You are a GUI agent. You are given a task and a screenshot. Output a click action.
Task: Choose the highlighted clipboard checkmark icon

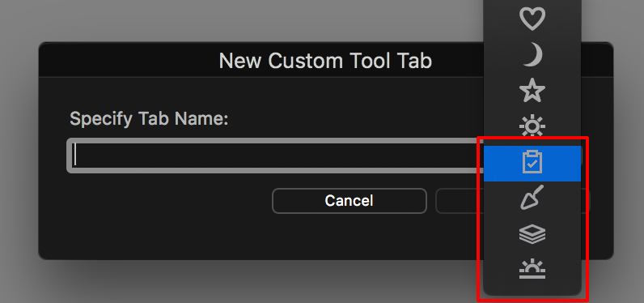coord(532,163)
